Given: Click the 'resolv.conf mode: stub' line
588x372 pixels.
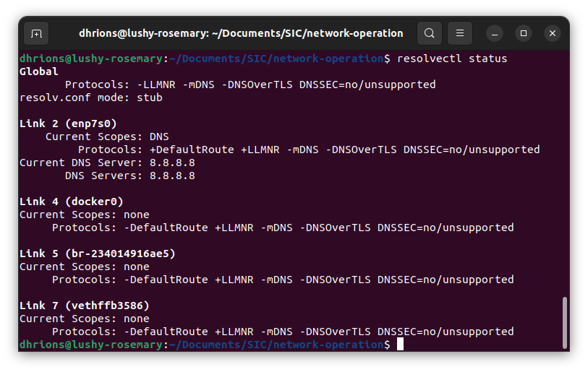Looking at the screenshot, I should (91, 98).
